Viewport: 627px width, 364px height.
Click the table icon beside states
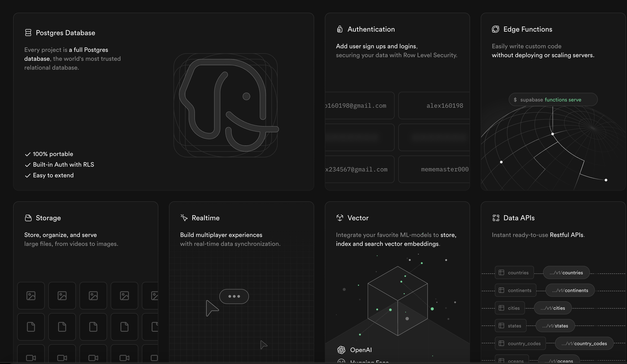[x=501, y=326]
